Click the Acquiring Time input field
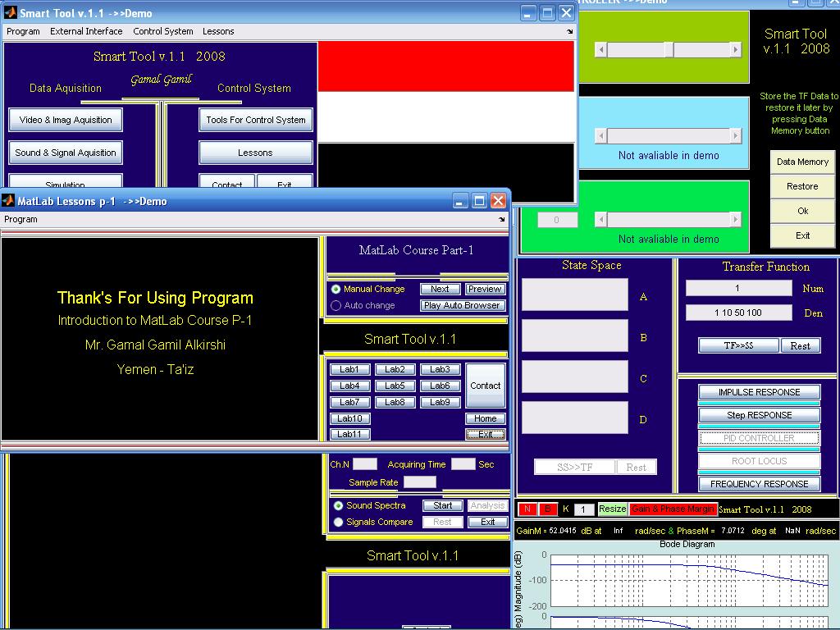840x630 pixels. click(x=463, y=464)
